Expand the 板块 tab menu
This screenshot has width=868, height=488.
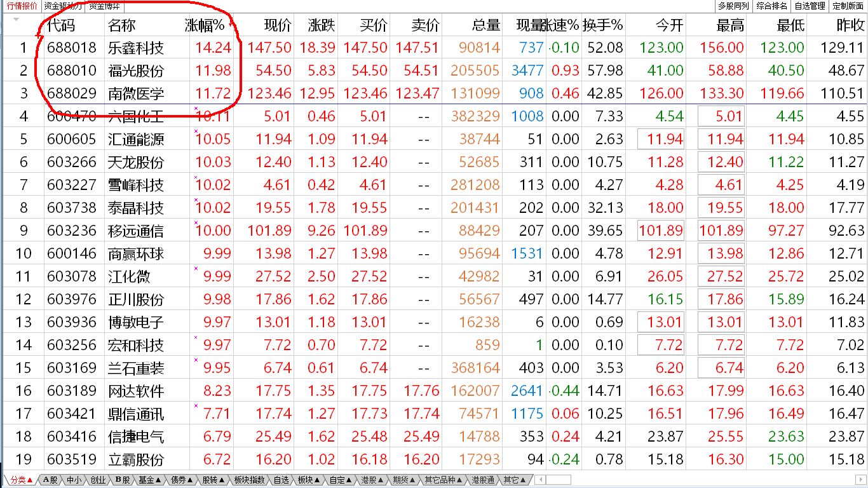pos(309,480)
